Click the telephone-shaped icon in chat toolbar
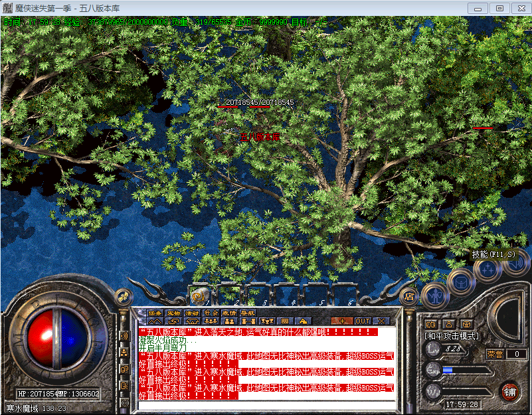 (192, 321)
